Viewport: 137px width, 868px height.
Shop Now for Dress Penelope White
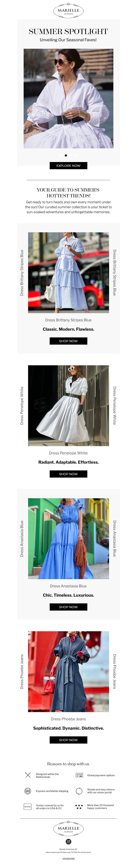tap(68, 474)
